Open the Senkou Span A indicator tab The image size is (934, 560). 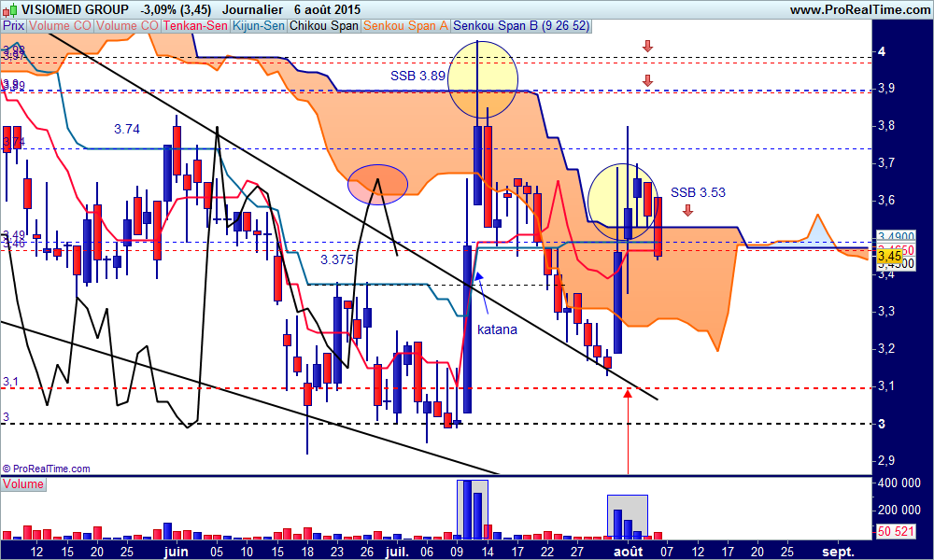pos(405,25)
